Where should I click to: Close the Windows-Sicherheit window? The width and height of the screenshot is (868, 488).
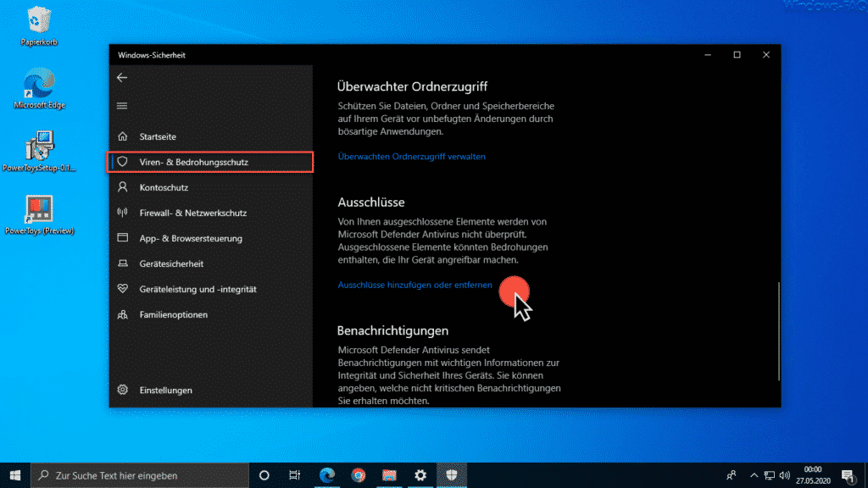click(766, 55)
